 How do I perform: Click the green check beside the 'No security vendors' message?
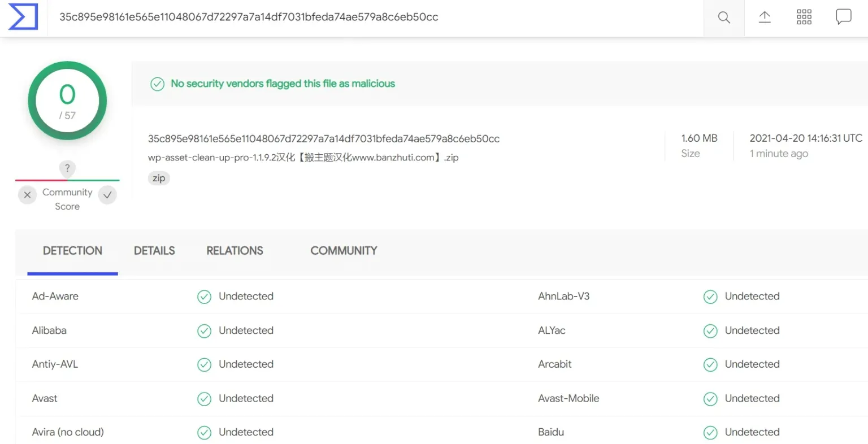tap(157, 84)
